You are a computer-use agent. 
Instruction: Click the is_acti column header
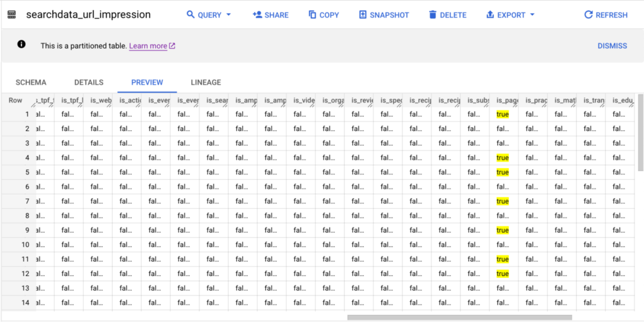coord(127,100)
